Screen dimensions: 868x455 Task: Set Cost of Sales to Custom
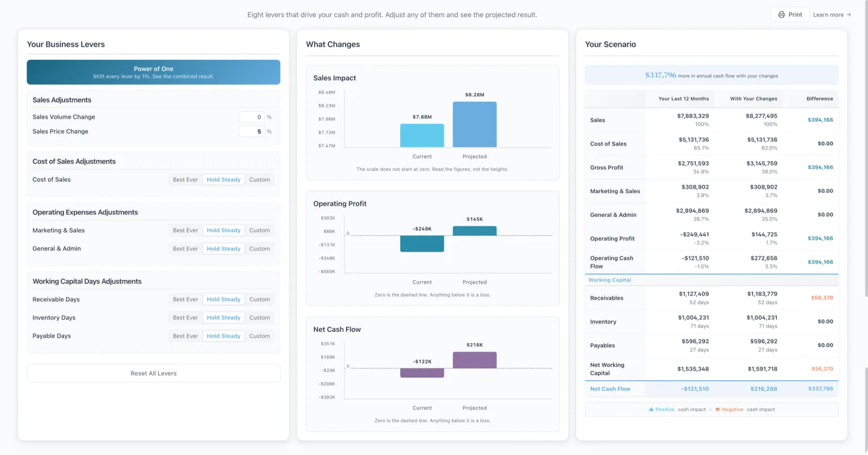click(260, 180)
